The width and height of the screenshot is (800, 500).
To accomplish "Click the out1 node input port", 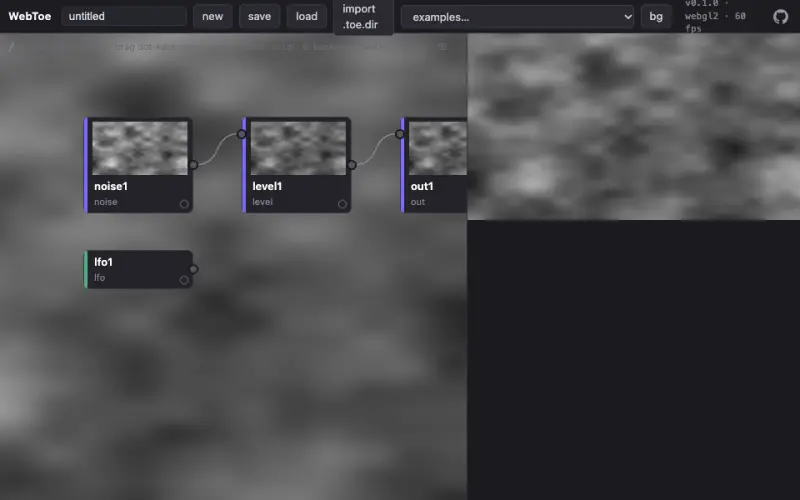I will coord(399,134).
